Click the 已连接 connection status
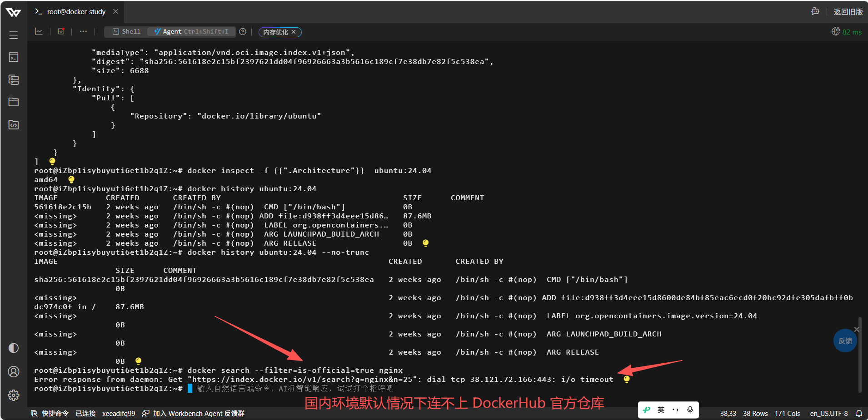The height and width of the screenshot is (420, 868). point(85,413)
